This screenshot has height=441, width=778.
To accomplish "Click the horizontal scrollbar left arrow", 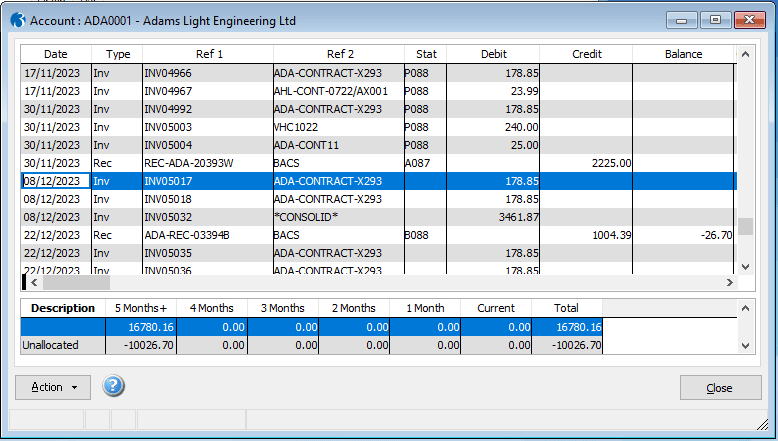I will (x=34, y=284).
